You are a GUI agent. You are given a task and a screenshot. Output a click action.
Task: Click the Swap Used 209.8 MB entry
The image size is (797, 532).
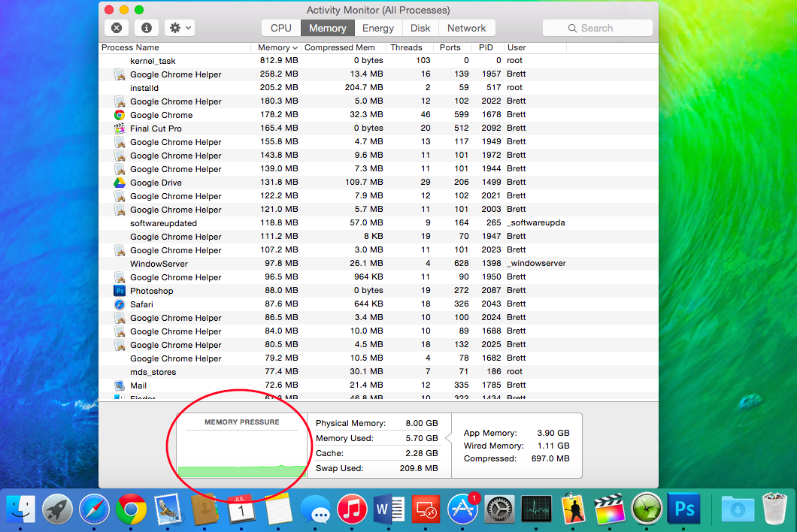pos(377,468)
